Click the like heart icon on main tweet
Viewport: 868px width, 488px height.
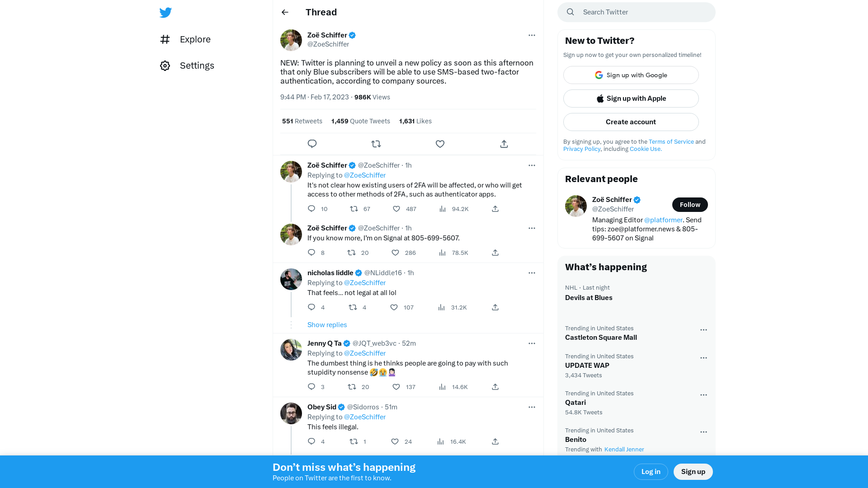pos(439,144)
